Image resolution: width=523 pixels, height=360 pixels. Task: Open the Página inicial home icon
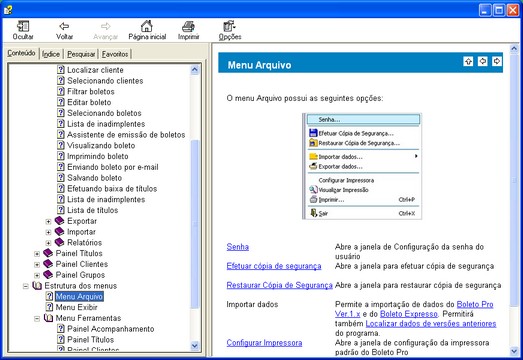tap(147, 26)
